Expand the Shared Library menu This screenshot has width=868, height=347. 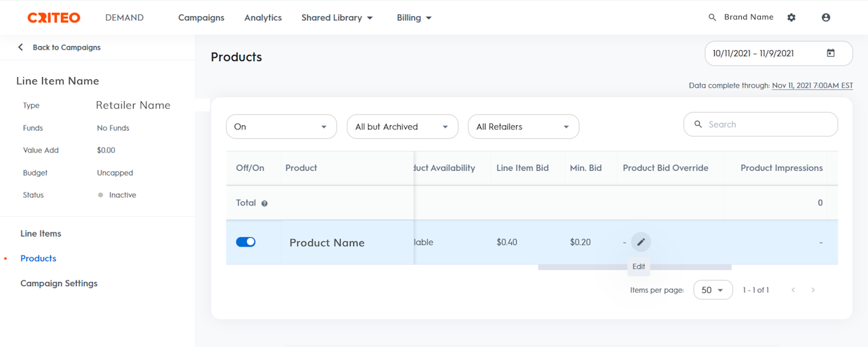tap(337, 18)
